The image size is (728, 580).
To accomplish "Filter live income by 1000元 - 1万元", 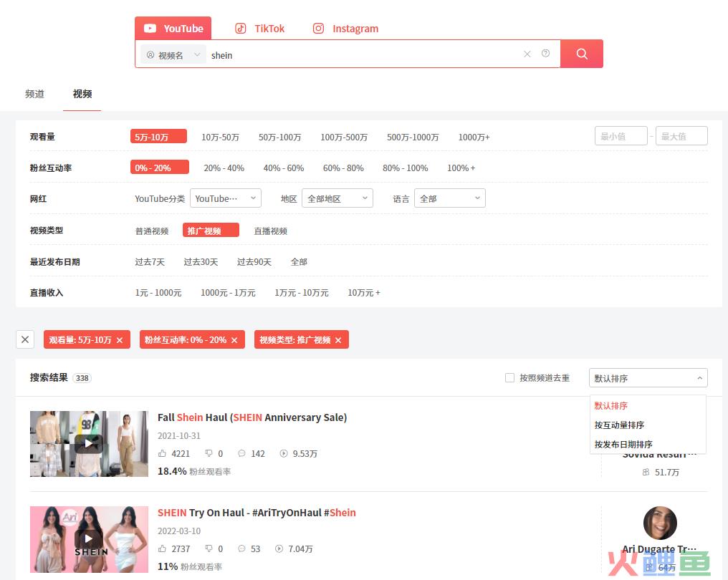I will click(x=228, y=293).
